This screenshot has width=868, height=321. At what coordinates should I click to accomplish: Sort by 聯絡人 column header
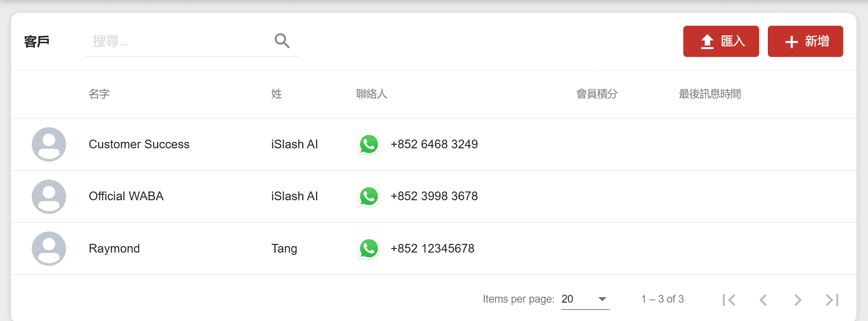click(x=372, y=94)
